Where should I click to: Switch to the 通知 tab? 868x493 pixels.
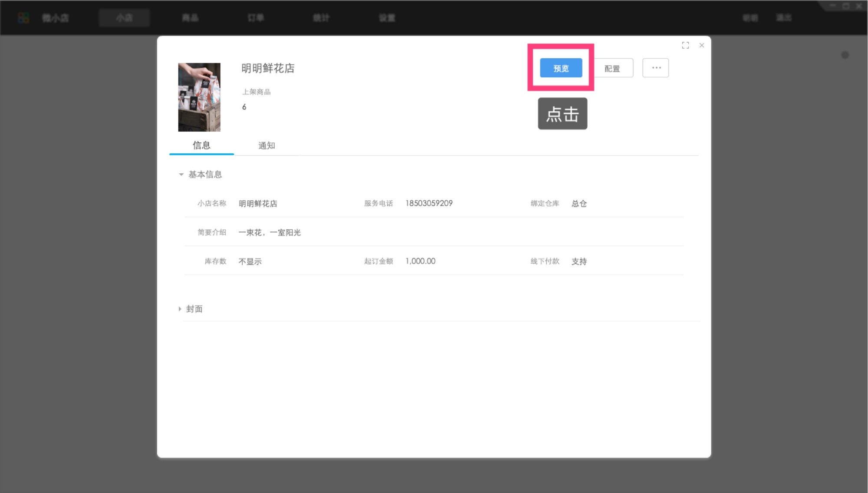point(266,146)
